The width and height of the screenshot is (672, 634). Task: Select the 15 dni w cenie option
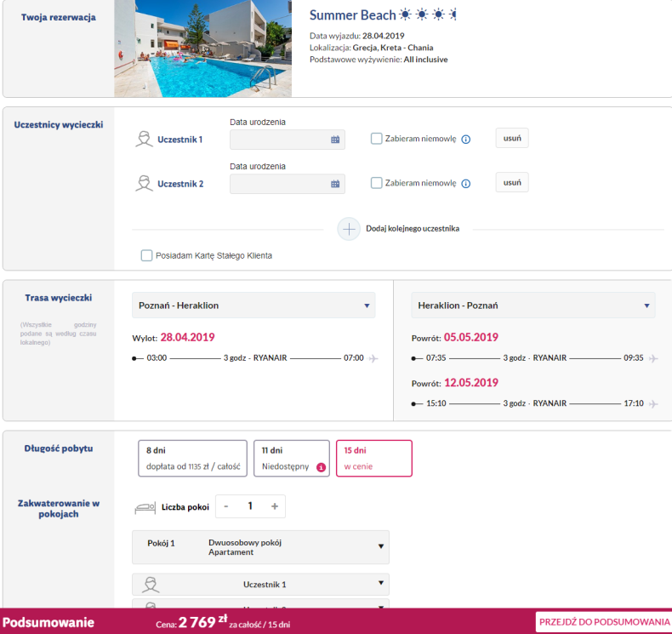click(x=373, y=458)
